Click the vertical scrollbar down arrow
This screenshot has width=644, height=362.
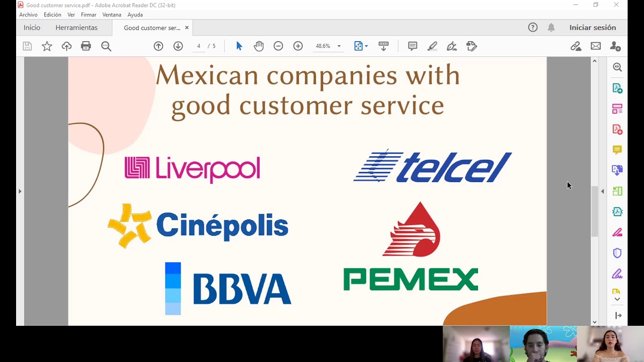click(595, 322)
